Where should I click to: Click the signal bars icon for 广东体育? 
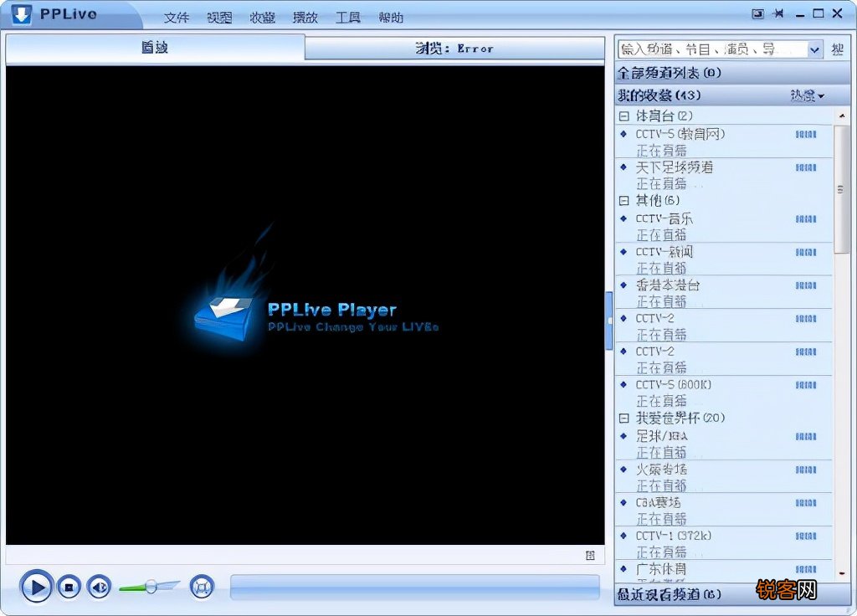click(x=806, y=569)
